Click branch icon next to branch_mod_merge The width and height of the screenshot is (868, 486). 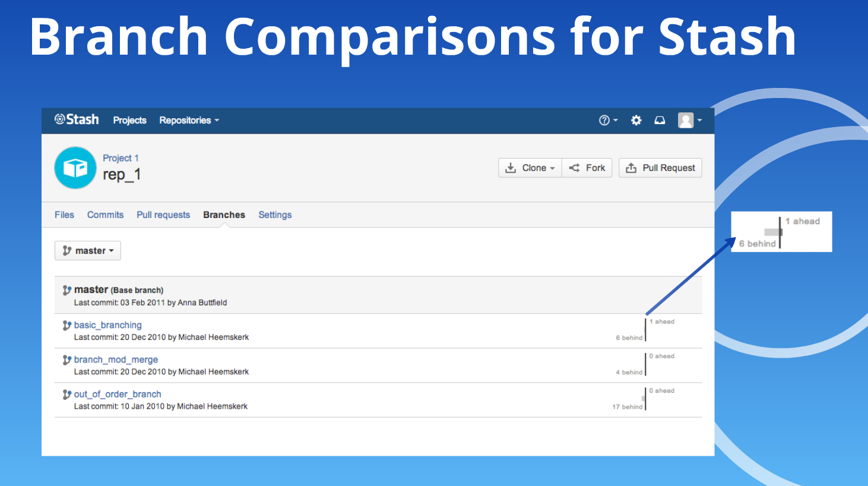click(67, 359)
